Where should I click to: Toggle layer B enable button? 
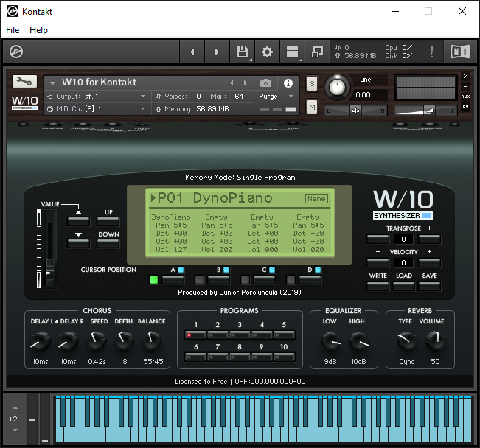pyautogui.click(x=218, y=279)
